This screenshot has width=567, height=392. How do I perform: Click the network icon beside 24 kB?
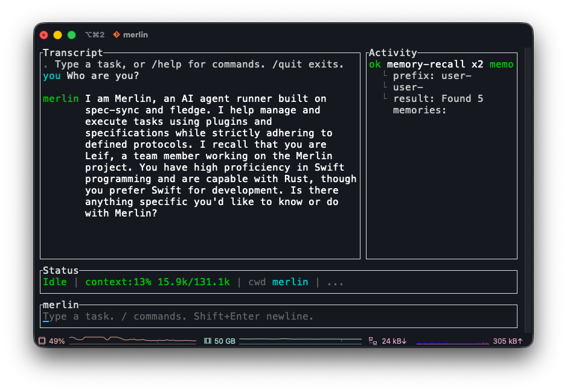[373, 341]
